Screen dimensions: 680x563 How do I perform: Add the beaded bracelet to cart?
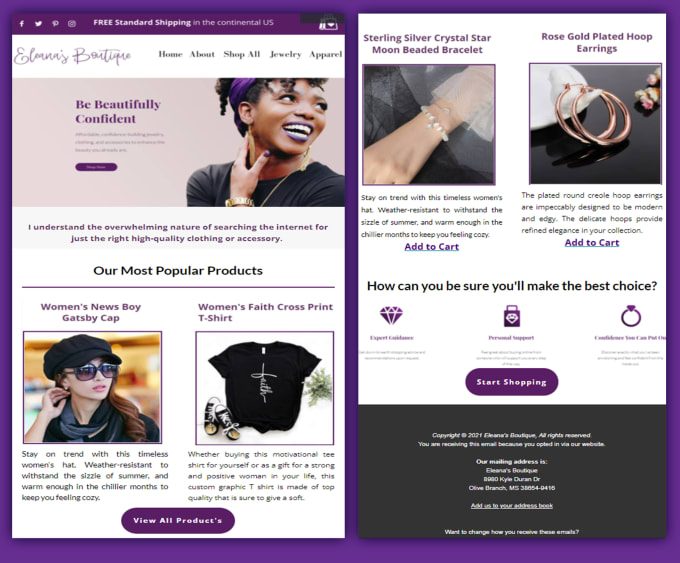[x=432, y=247]
